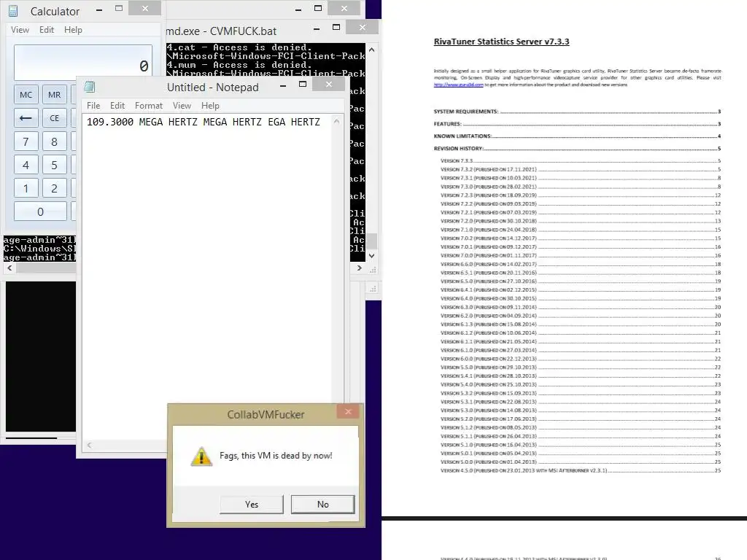The width and height of the screenshot is (747, 560).
Task: Select the Version 6.6.0 contents entry
Action: [580, 264]
